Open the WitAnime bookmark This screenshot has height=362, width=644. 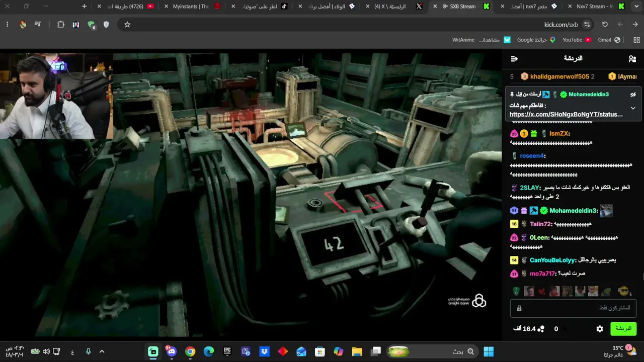481,40
